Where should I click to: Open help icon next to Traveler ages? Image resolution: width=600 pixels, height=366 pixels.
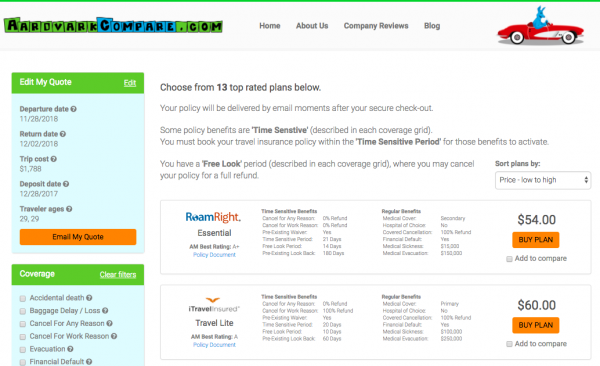point(69,209)
